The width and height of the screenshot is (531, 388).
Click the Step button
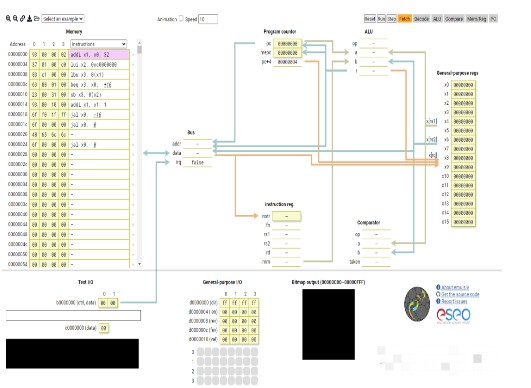pos(391,19)
